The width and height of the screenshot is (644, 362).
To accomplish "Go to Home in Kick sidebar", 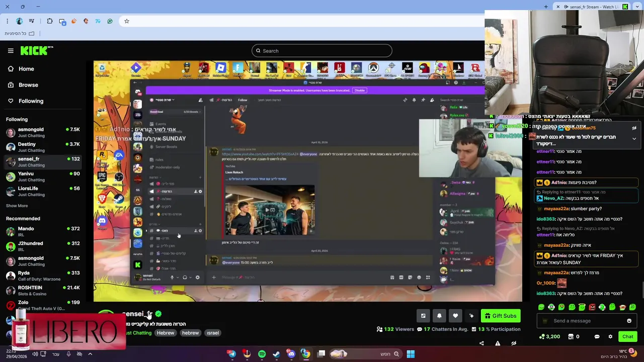I will [x=26, y=69].
